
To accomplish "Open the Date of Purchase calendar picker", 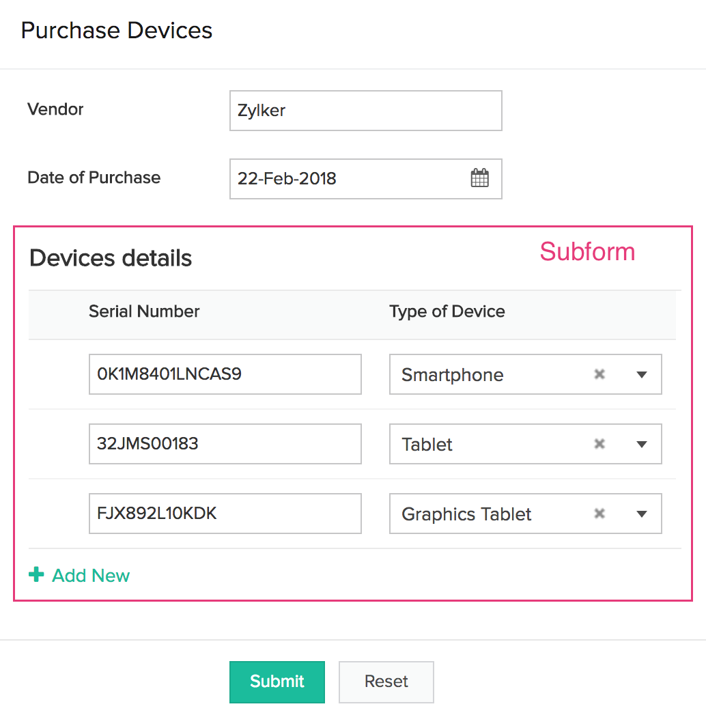I will coord(480,179).
